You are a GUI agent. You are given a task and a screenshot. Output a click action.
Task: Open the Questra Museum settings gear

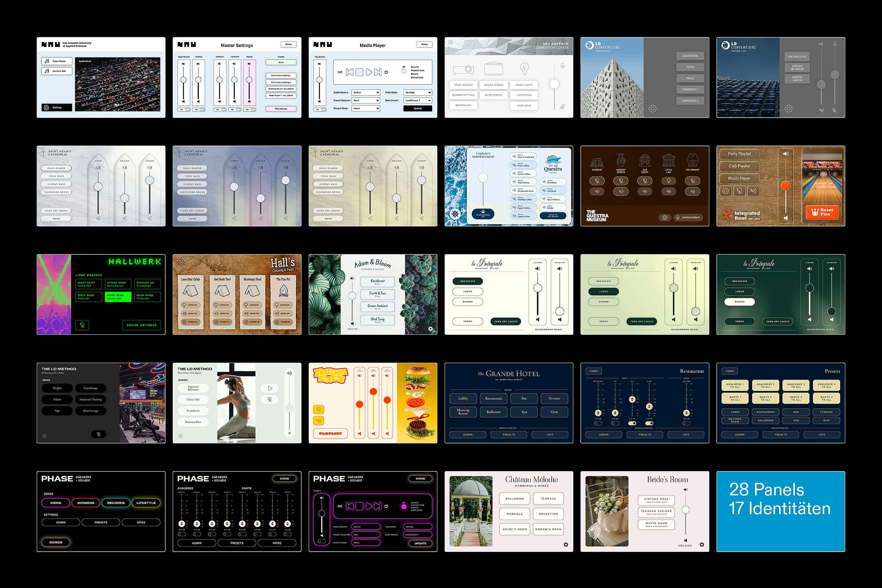[665, 218]
